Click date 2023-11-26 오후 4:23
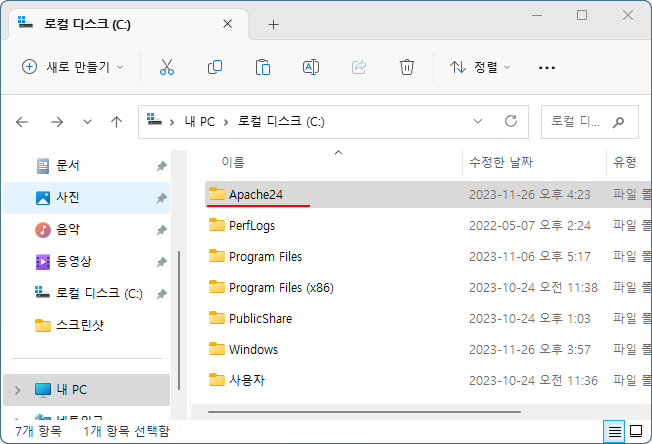 pyautogui.click(x=530, y=195)
